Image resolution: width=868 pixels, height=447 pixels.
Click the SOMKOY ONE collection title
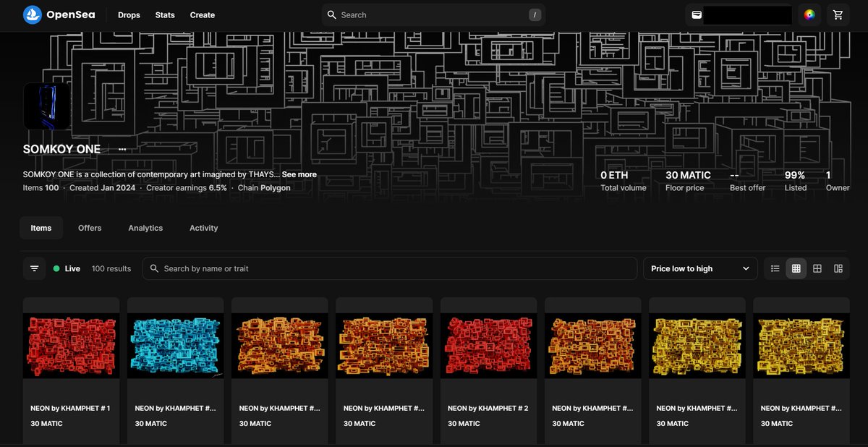61,149
